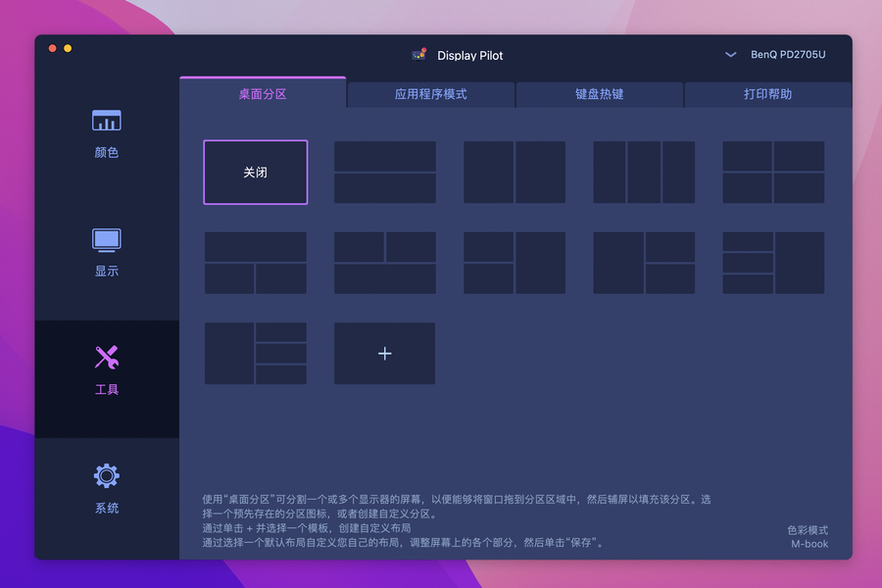Click the 关闭 button to disable partitioning
Screen dimensions: 882x588
[x=256, y=172]
